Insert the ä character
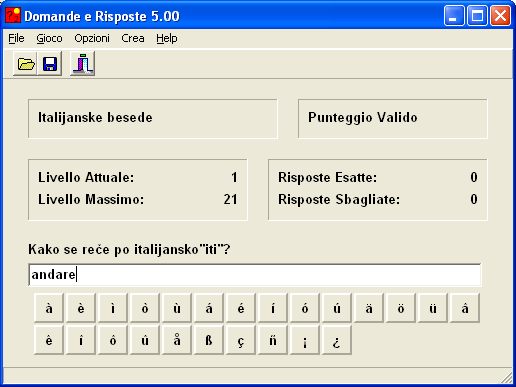 (369, 308)
